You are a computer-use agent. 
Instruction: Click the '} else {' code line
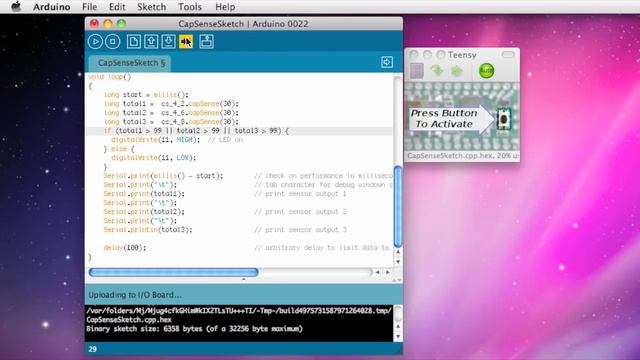[119, 149]
